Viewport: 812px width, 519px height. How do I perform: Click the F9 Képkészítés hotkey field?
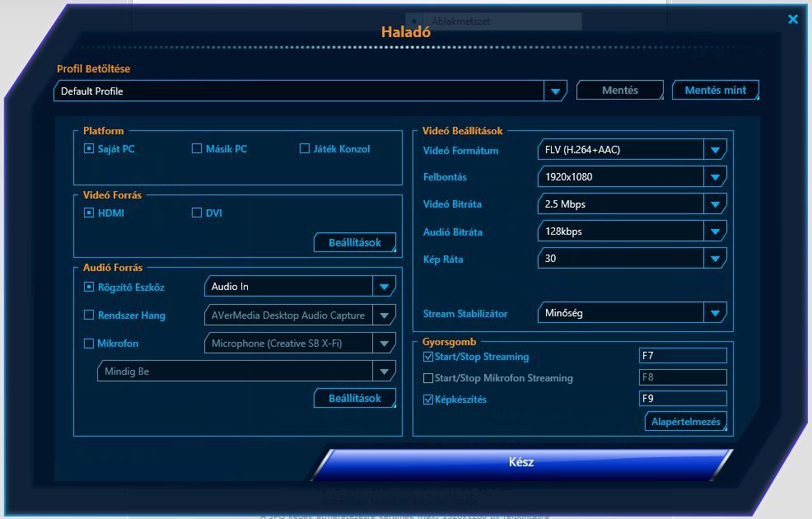click(683, 399)
